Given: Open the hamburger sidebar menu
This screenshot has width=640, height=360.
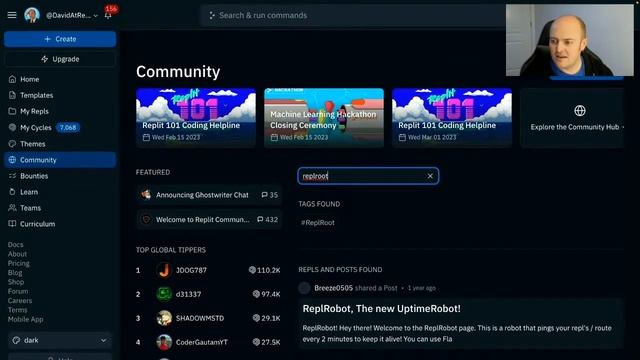Looking at the screenshot, I should (12, 15).
